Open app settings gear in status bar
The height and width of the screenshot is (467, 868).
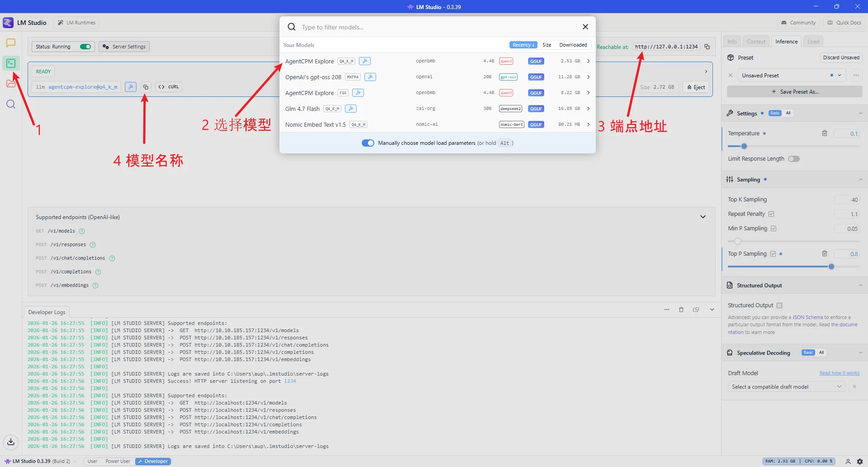(x=860, y=462)
